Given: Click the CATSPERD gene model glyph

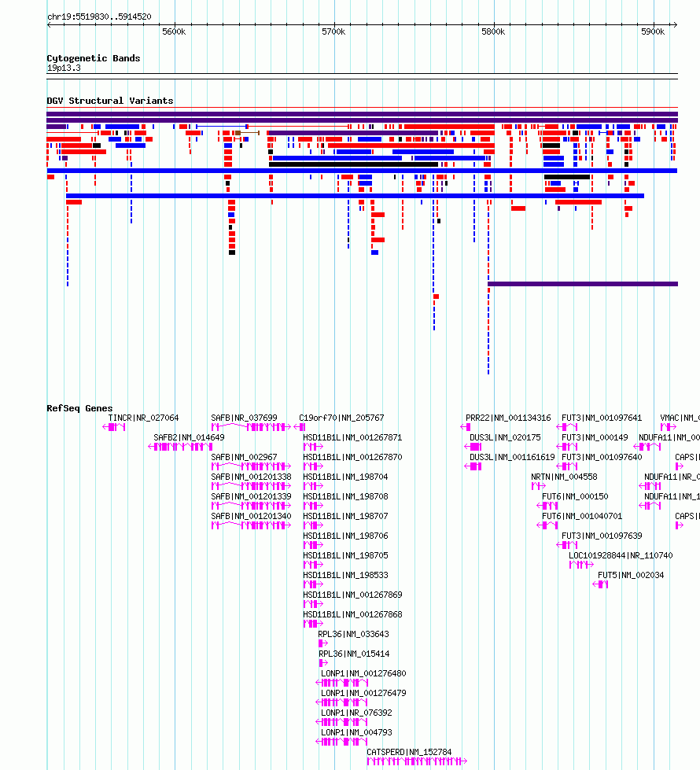Looking at the screenshot, I should click(x=417, y=761).
